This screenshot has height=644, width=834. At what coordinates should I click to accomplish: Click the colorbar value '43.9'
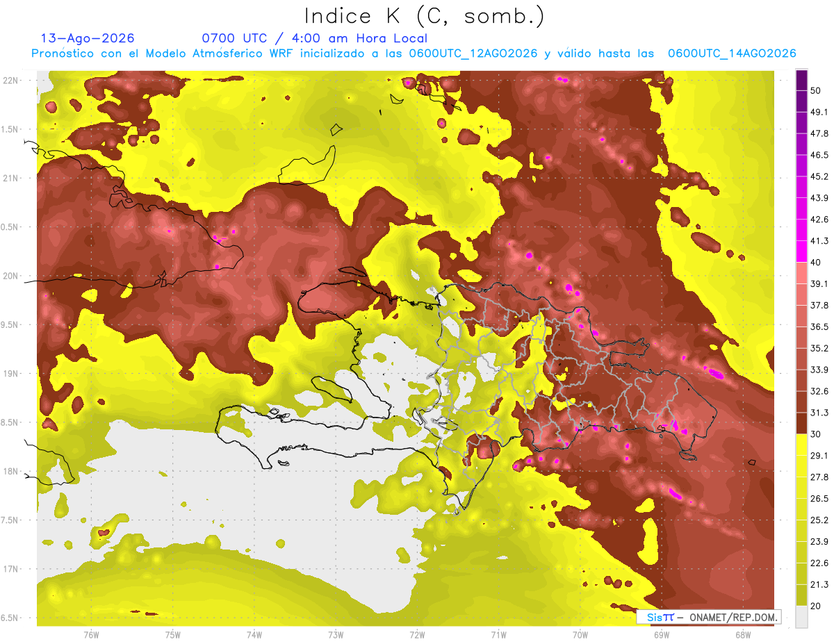coord(819,198)
